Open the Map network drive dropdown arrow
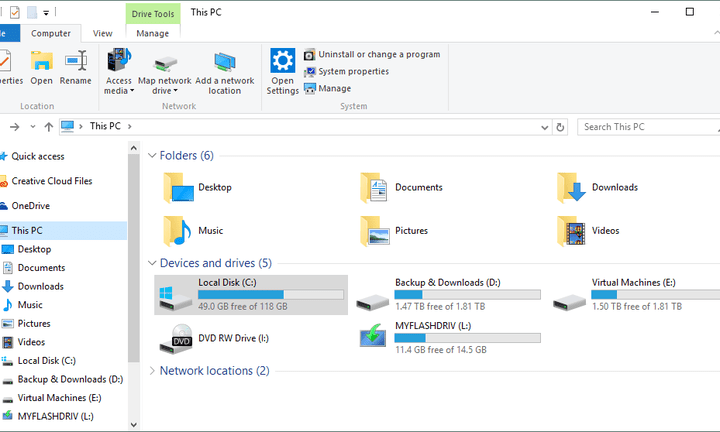This screenshot has width=720, height=432. click(x=175, y=91)
